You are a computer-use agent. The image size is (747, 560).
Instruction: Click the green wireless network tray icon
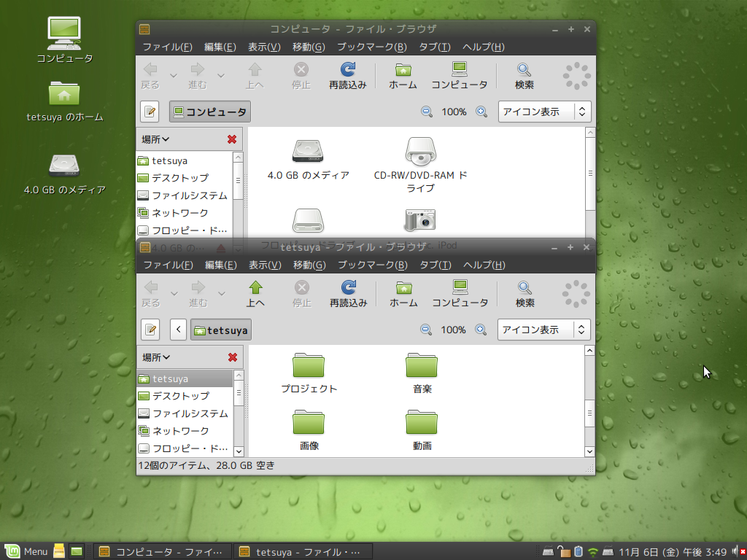[592, 552]
